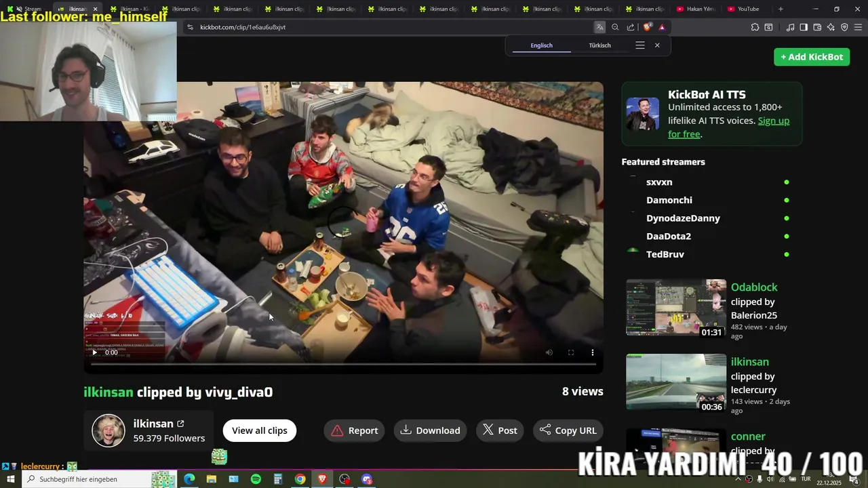Screen dimensions: 868x488
Task: Open translate popup options menu
Action: 640,45
